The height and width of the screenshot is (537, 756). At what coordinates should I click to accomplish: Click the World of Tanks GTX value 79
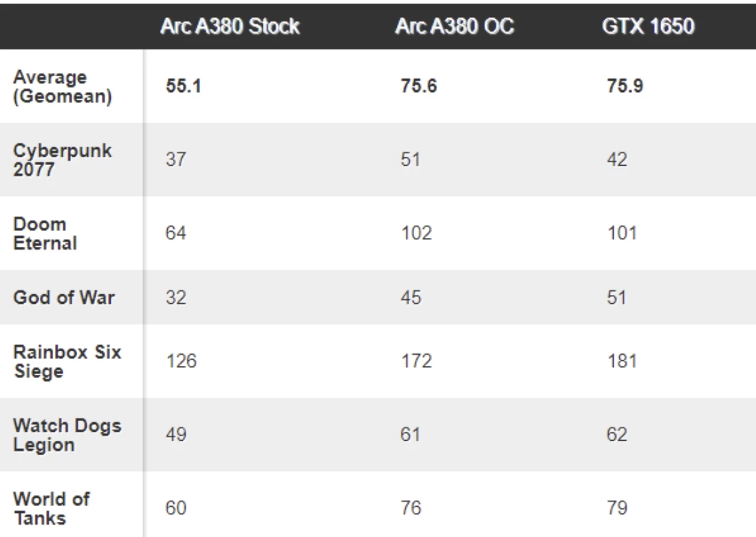617,508
